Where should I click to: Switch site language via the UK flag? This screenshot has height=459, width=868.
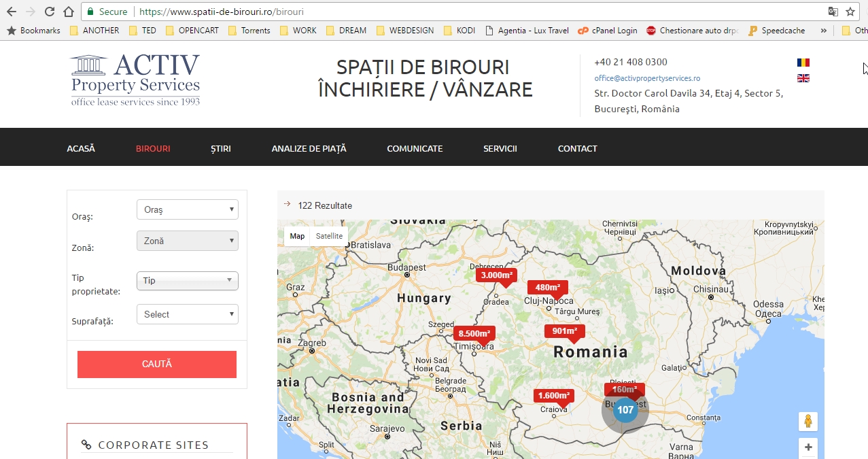803,78
